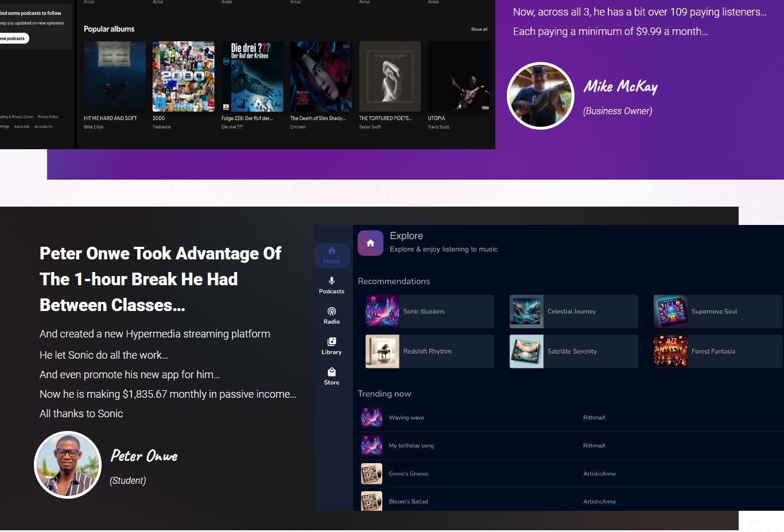Click the "All thanks to Sonic" line
This screenshot has width=784, height=532.
(81, 414)
